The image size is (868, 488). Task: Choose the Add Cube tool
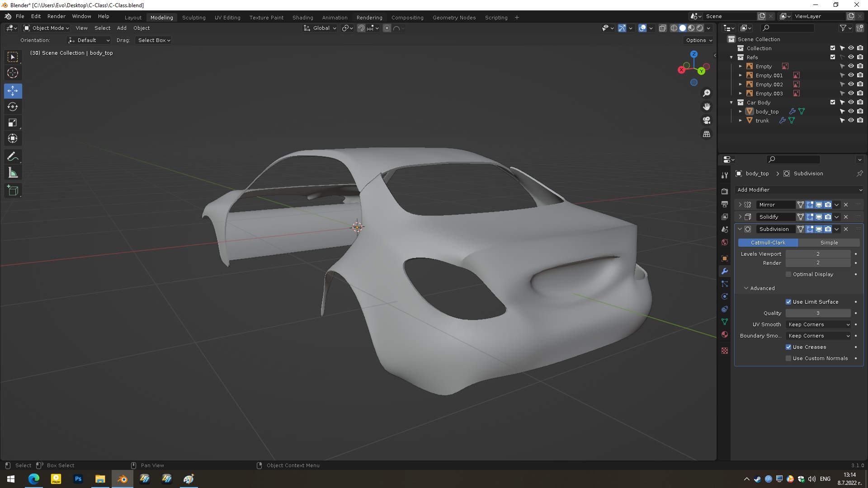click(x=13, y=191)
